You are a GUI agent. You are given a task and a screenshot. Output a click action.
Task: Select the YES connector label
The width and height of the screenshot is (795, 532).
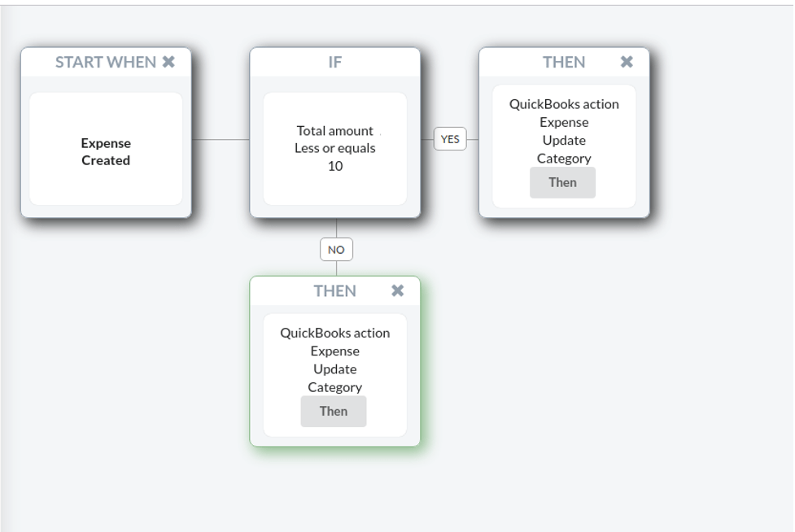[x=450, y=139]
